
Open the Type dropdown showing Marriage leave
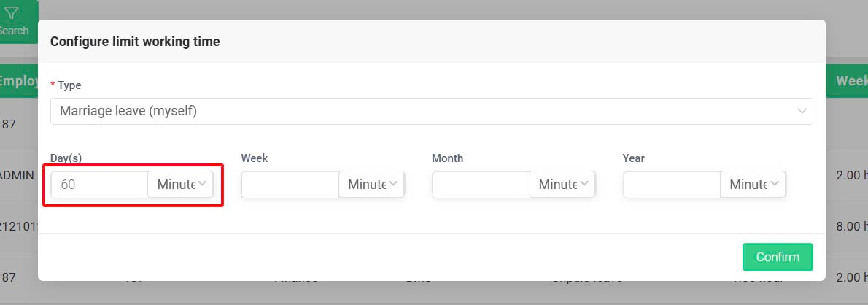[x=431, y=111]
